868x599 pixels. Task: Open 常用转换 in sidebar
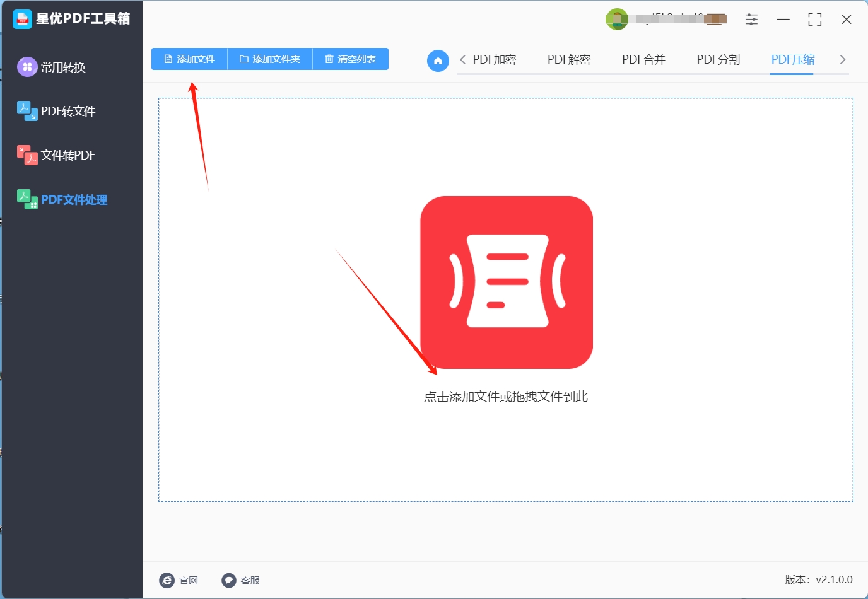pos(52,67)
